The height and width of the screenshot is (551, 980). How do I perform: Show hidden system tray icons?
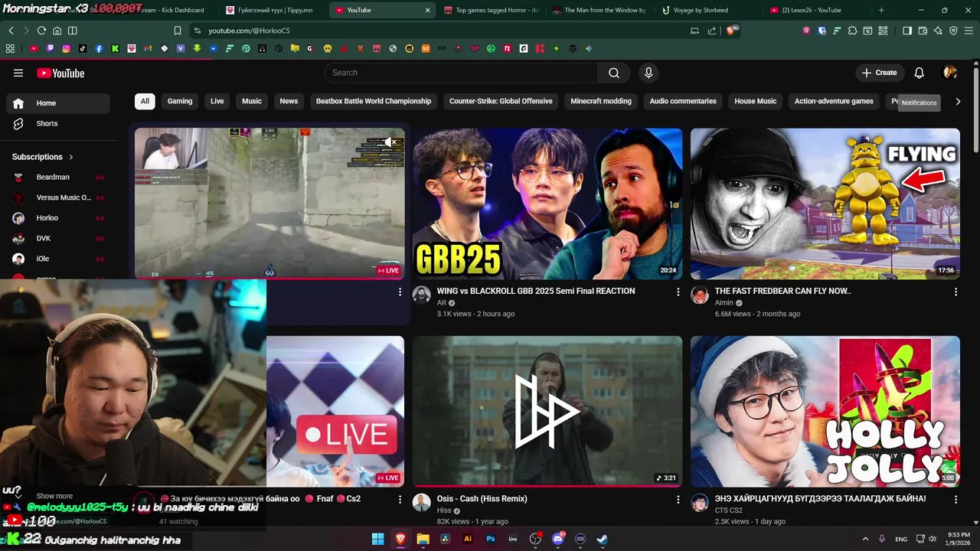[x=865, y=539]
